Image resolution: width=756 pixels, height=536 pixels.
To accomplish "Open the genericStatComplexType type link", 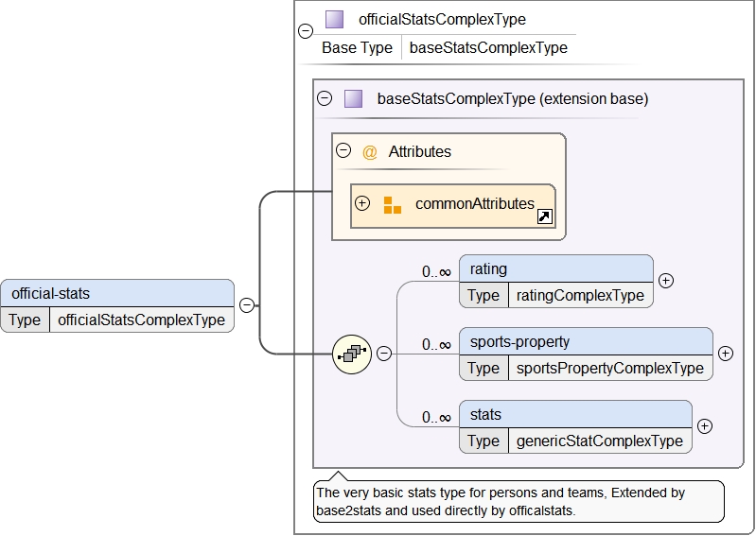I will 599,441.
